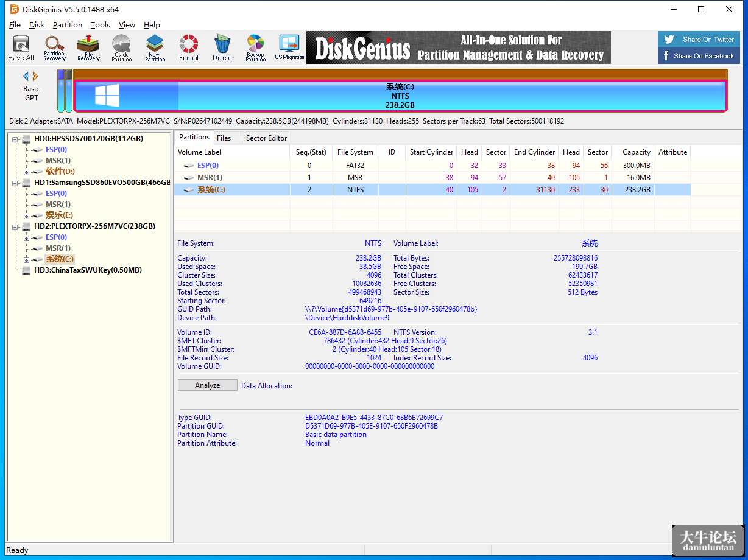This screenshot has width=748, height=560.
Task: Expand 系统(C:) node in the tree
Action: [26, 260]
